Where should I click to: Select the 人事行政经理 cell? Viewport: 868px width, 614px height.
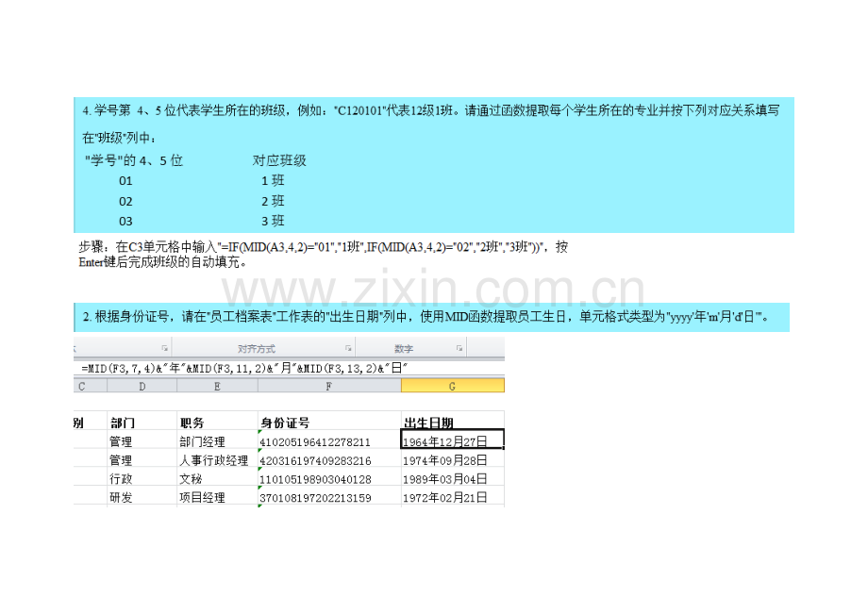[x=218, y=460]
